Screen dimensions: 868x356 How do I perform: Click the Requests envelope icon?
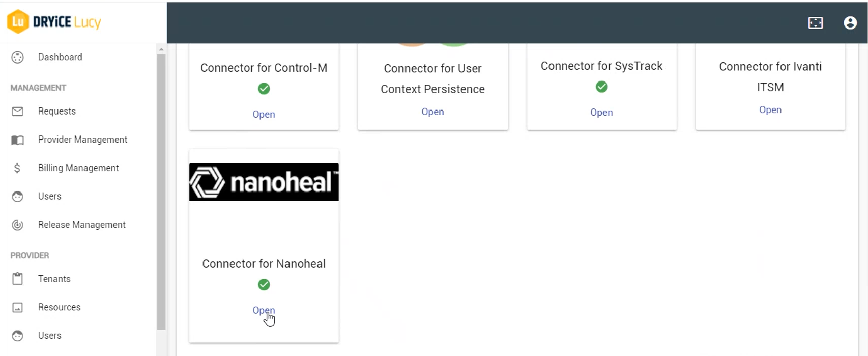coord(17,112)
